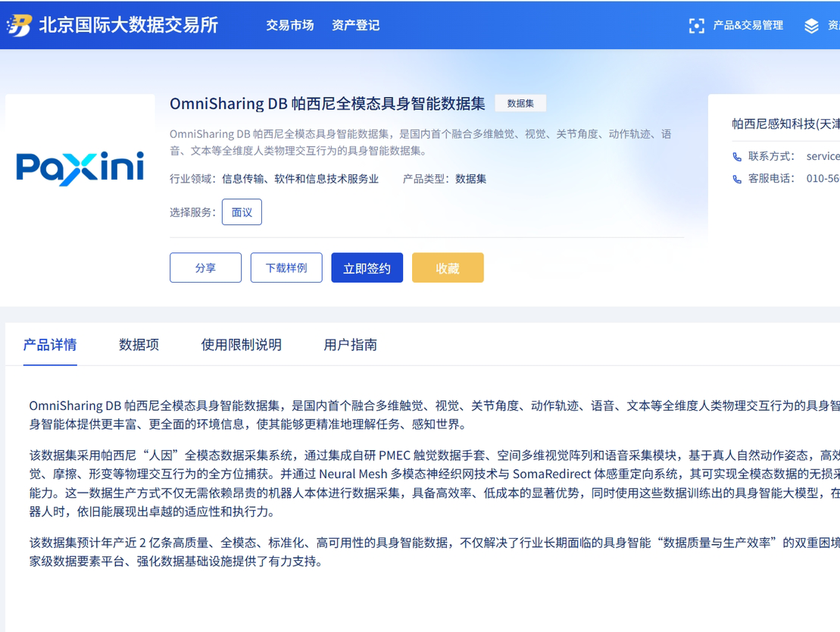Viewport: 840px width, 632px height.
Task: Open 交易市场 in the top navigation
Action: 290,25
